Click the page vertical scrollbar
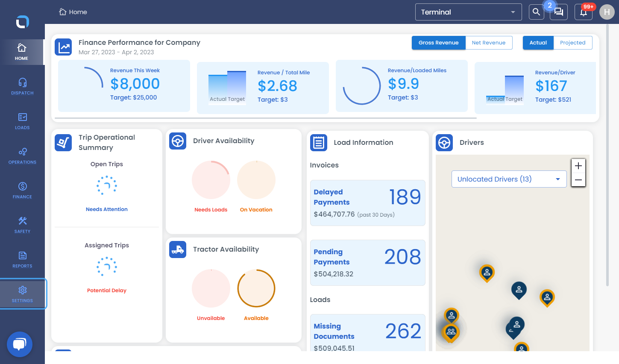619x364 pixels. tap(607, 155)
